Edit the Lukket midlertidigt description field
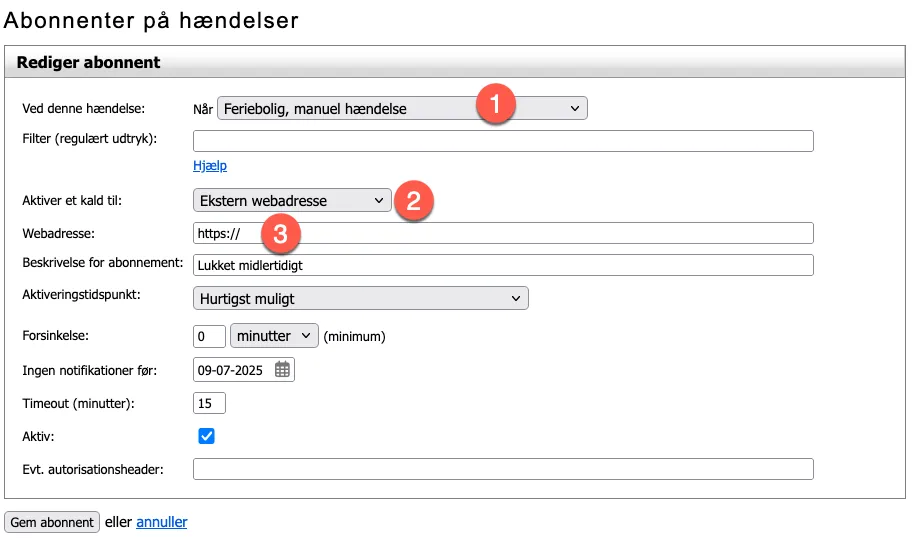 503,265
